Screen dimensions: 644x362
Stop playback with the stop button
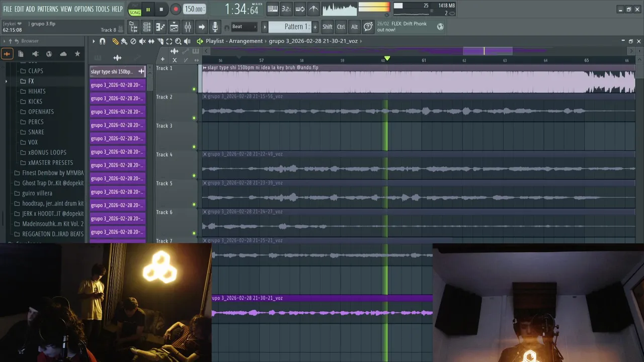(161, 9)
